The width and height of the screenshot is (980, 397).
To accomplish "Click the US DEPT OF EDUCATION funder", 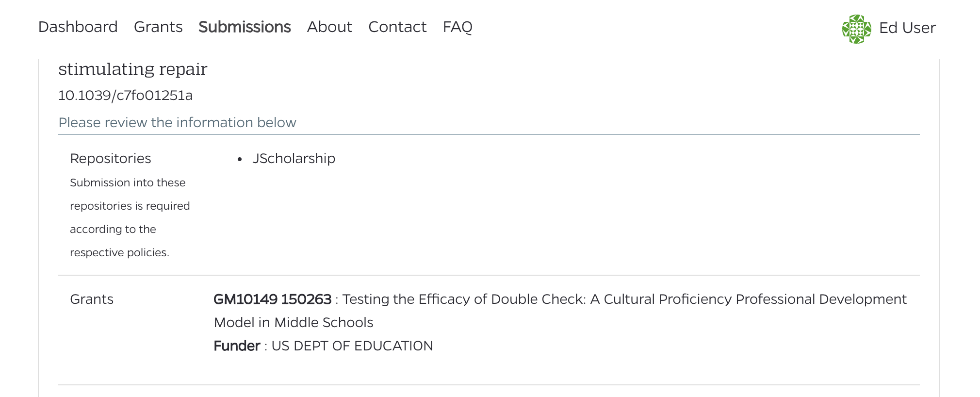I will [352, 346].
